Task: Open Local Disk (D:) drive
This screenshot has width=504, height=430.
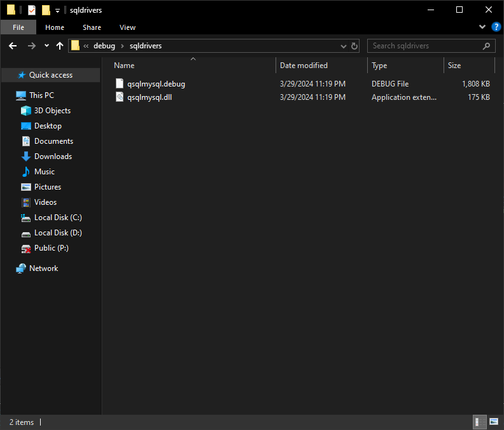Action: [58, 233]
